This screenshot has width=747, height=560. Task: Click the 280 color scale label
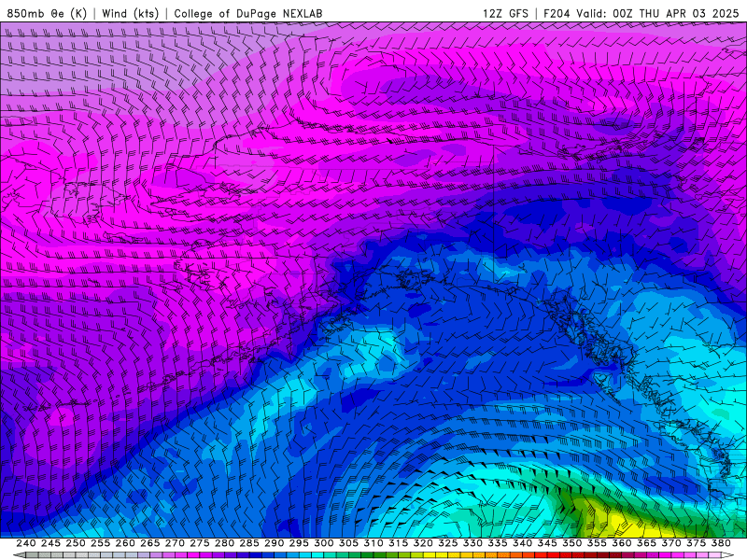(x=224, y=543)
